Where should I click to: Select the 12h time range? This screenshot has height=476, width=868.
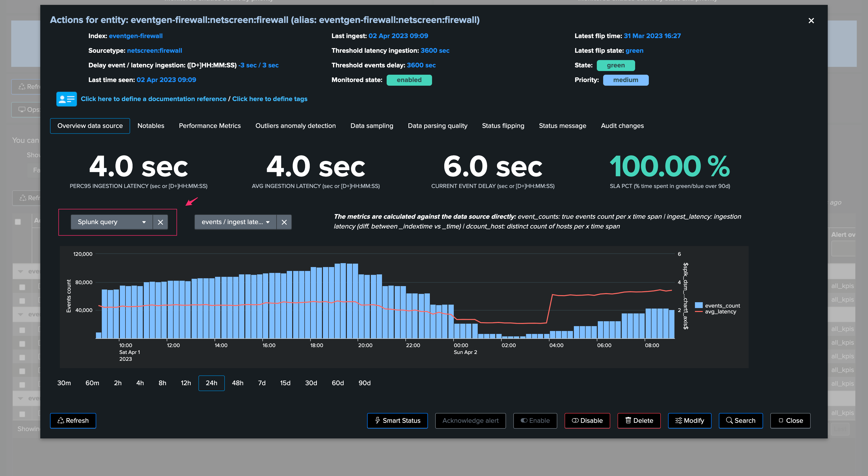click(x=186, y=383)
